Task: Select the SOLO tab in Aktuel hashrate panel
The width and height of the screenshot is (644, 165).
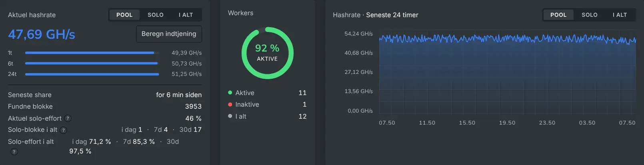Action: click(x=156, y=15)
